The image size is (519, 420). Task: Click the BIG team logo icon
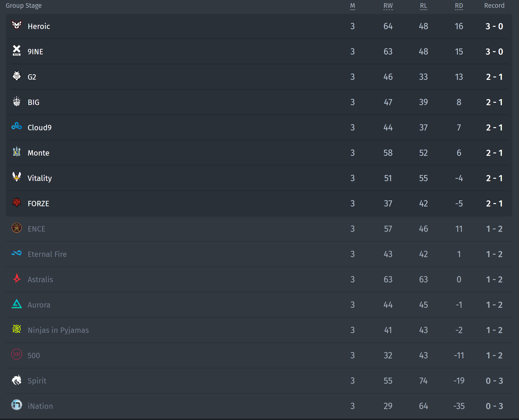click(17, 101)
